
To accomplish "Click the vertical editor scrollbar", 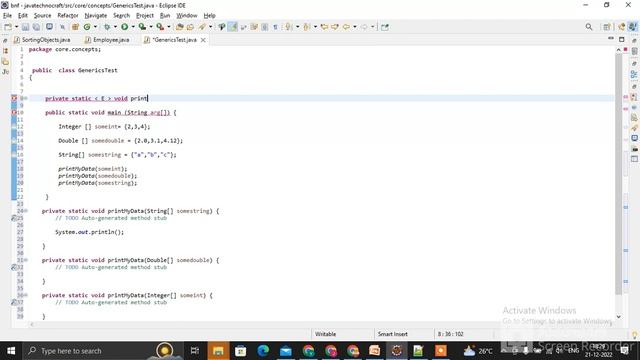I will 618,173.
